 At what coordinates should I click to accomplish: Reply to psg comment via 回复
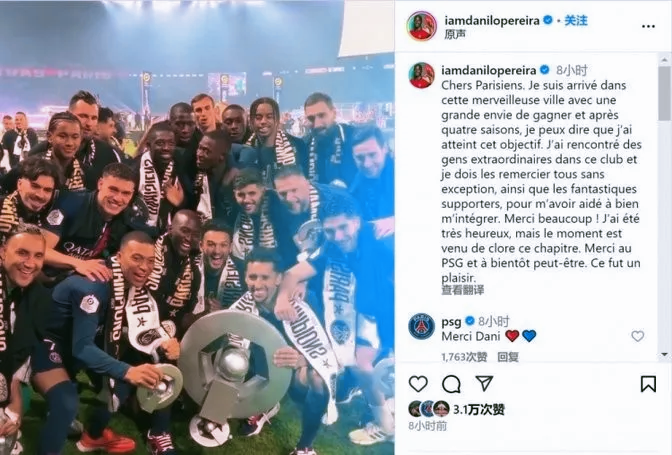tap(508, 356)
